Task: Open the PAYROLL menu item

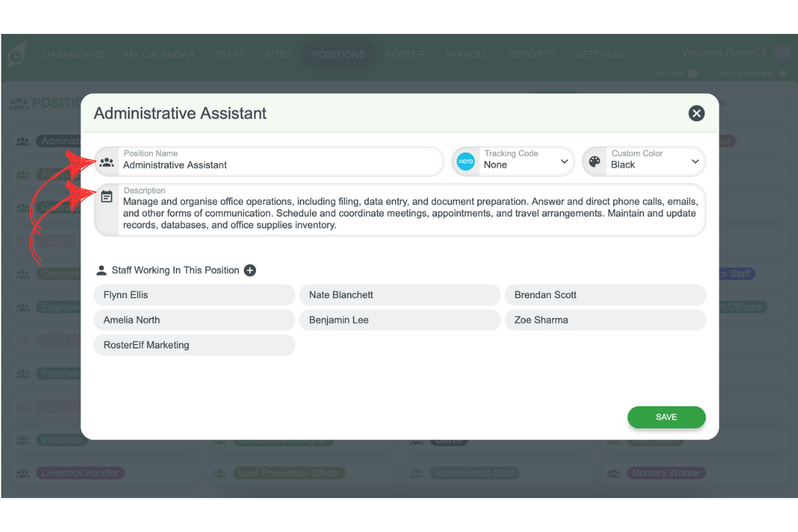Action: [x=467, y=55]
